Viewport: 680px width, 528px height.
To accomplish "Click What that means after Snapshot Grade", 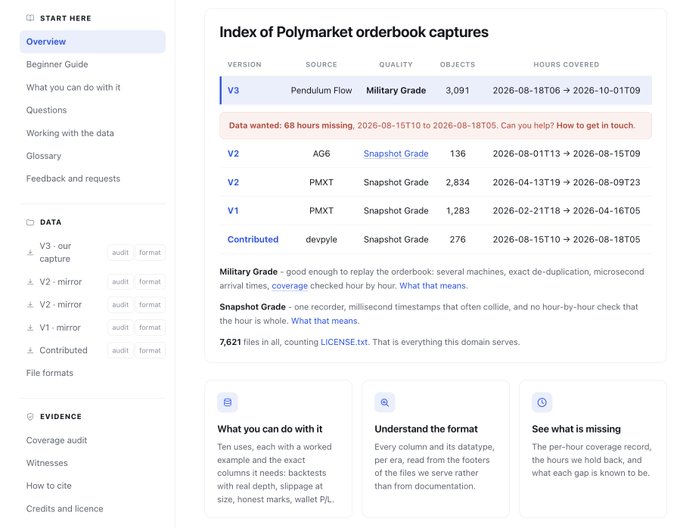I will tap(324, 321).
